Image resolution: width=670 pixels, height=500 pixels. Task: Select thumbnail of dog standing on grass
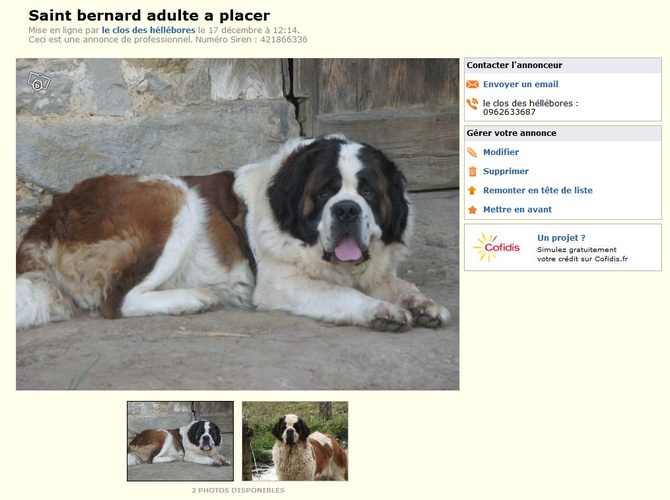(x=295, y=441)
